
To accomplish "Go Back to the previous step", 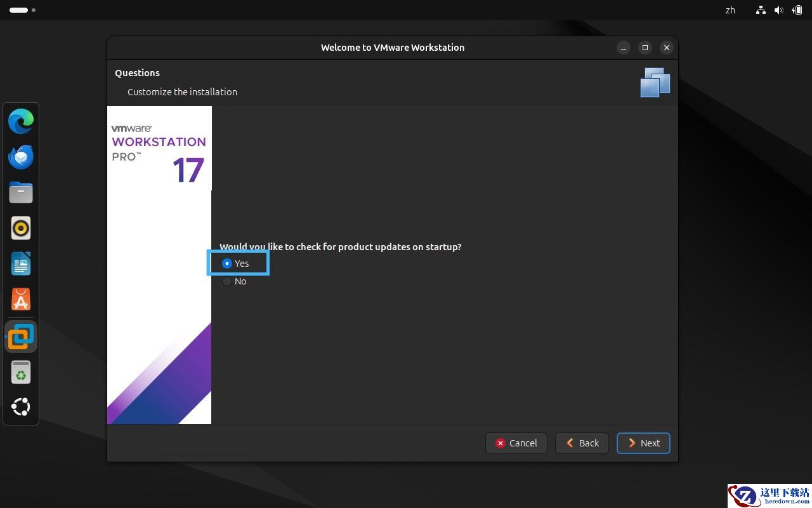I will (582, 443).
